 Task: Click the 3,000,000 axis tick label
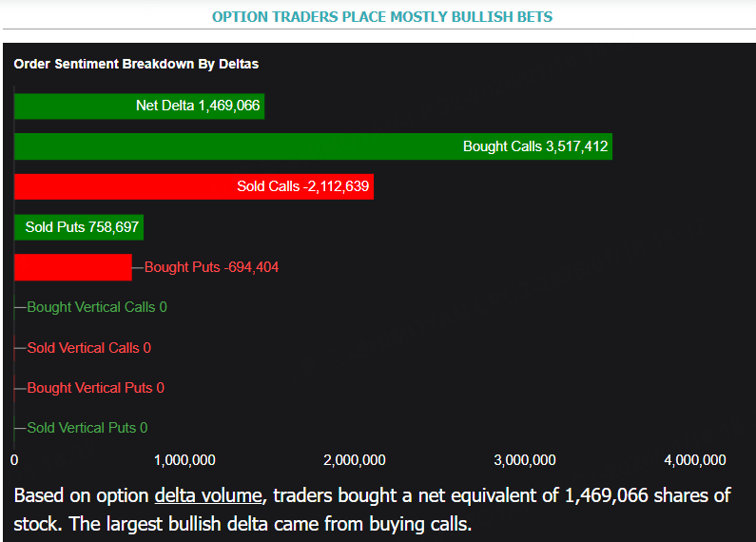pos(525,460)
